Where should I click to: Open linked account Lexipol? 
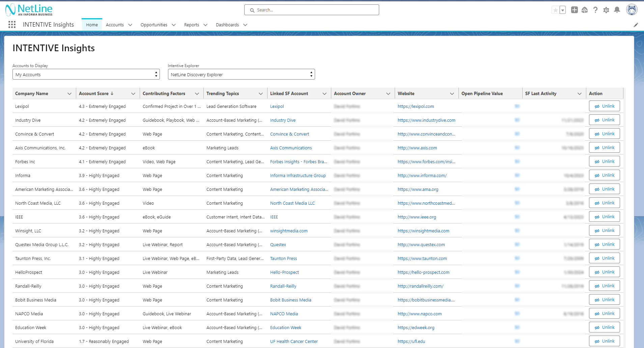click(277, 106)
